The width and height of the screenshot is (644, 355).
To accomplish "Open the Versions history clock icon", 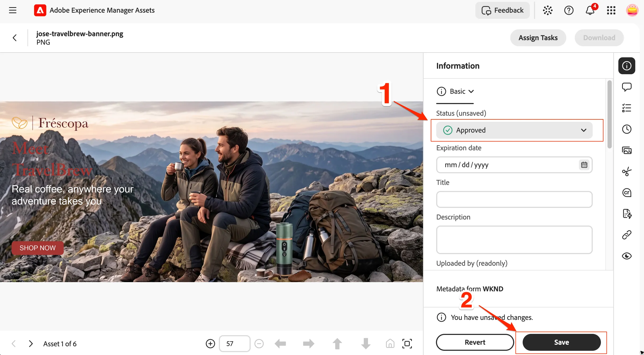I will tap(627, 129).
